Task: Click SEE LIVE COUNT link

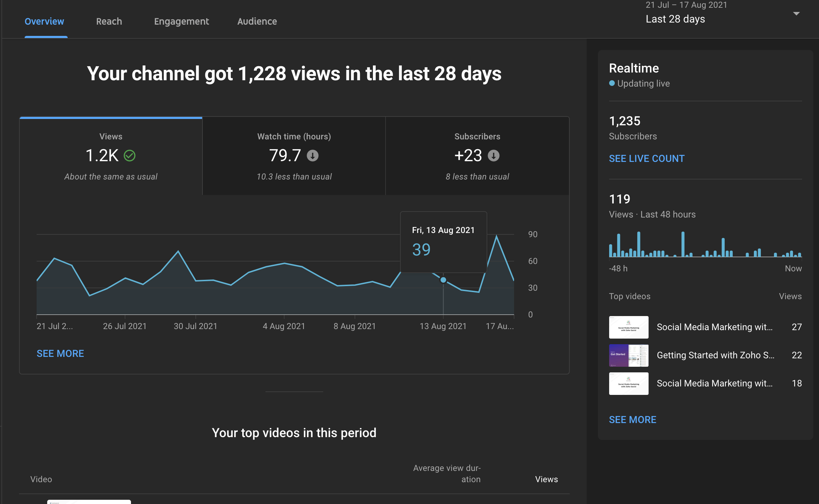Action: coord(646,159)
